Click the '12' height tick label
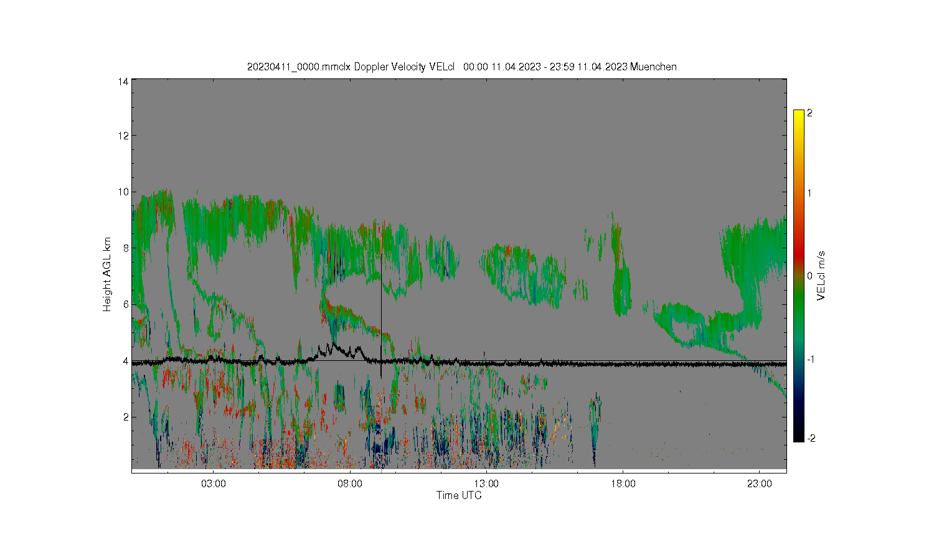 coord(123,136)
